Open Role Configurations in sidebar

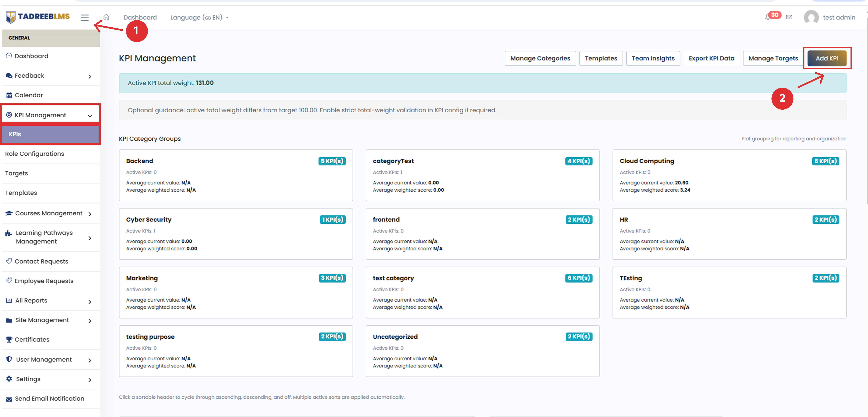pyautogui.click(x=51, y=154)
